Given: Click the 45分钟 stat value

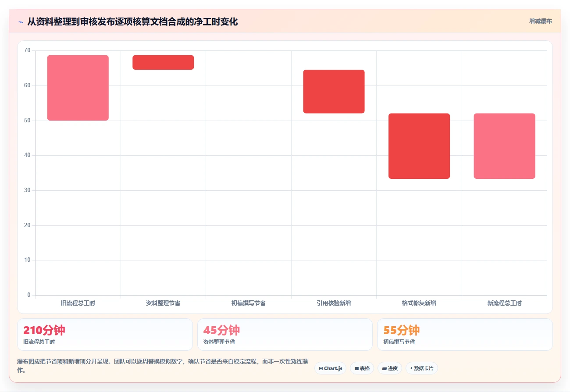Looking at the screenshot, I should 221,330.
